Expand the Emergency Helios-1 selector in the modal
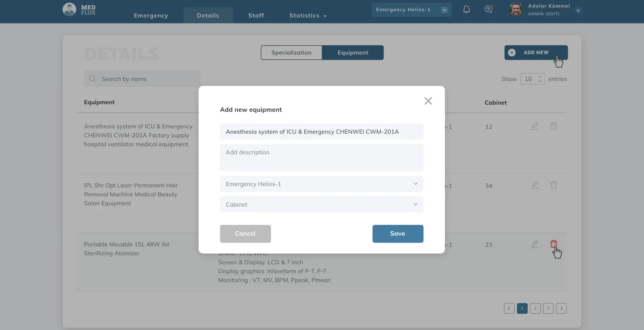 (x=321, y=184)
